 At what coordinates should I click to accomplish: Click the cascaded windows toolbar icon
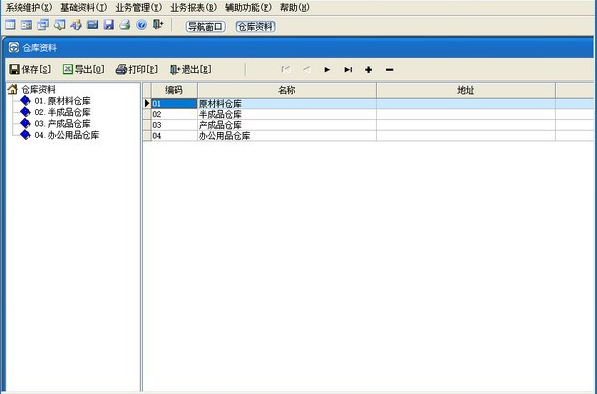tap(43, 25)
